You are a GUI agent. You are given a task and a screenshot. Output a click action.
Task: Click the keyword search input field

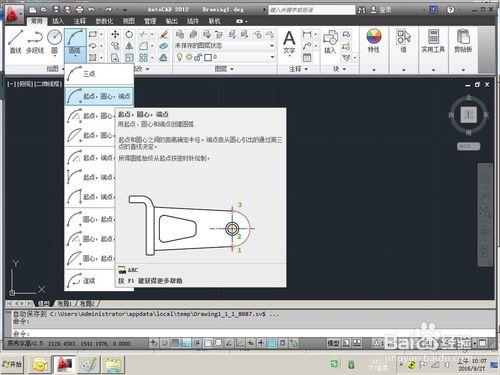coord(312,10)
